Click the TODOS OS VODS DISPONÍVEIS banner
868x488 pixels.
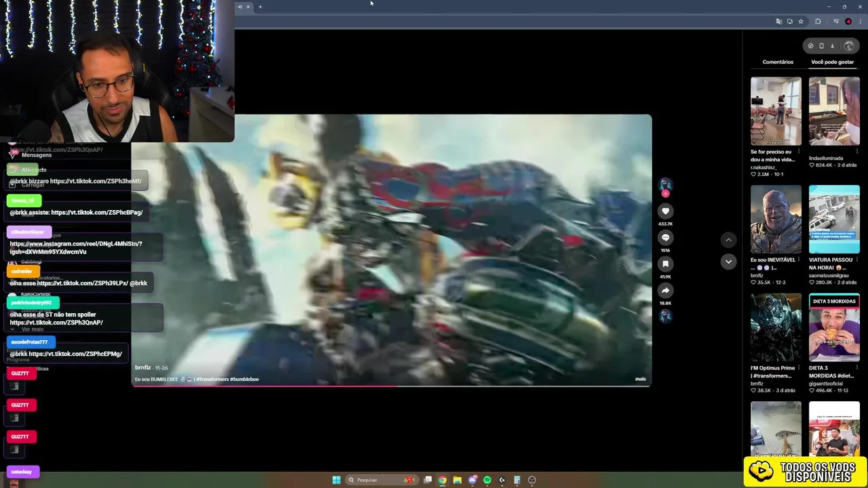click(806, 472)
